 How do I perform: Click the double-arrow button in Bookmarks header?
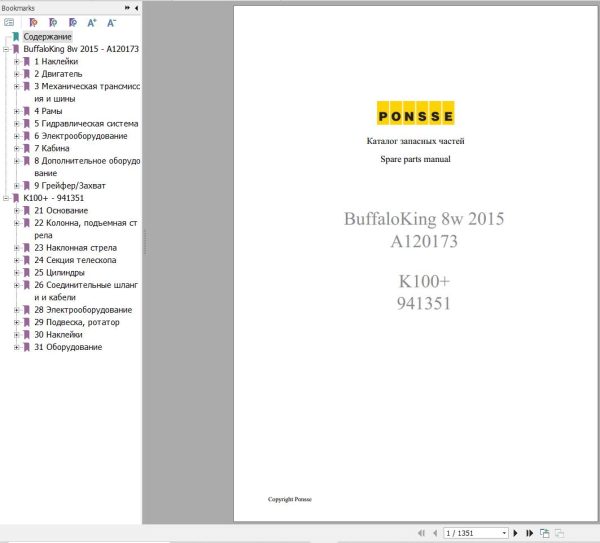click(127, 8)
